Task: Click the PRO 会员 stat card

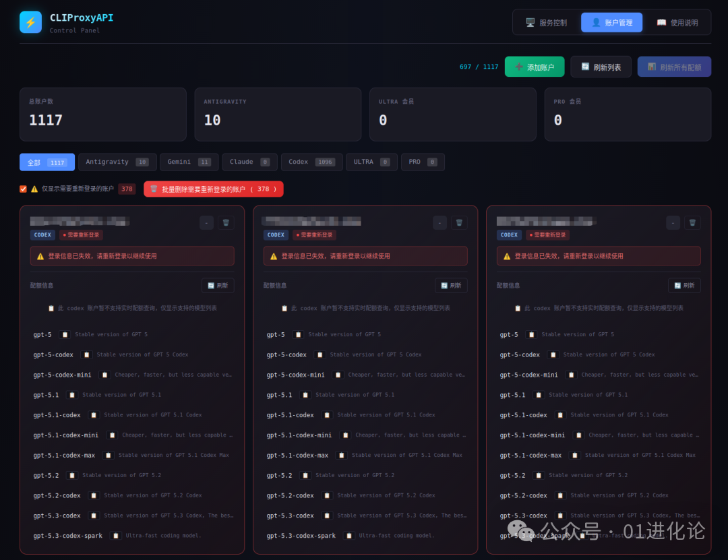Action: [628, 115]
